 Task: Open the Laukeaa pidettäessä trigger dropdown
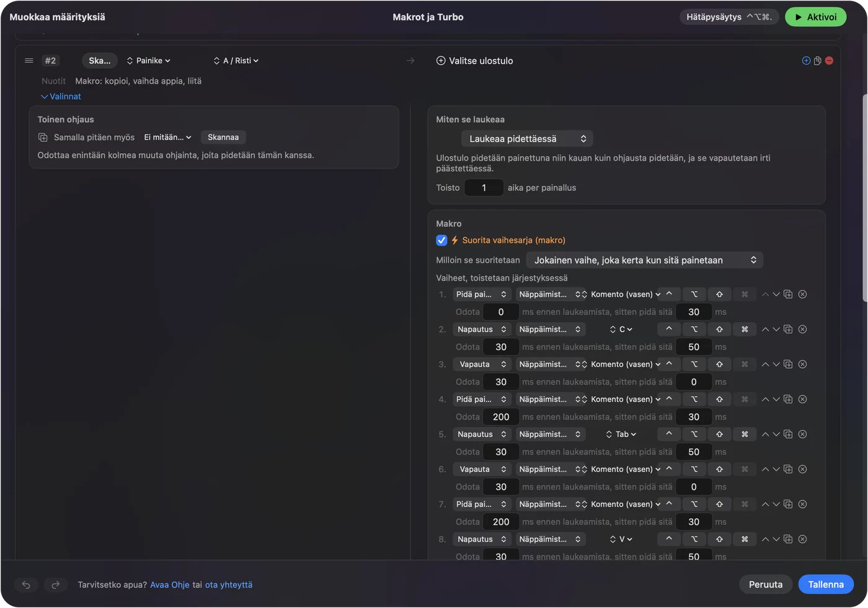[x=527, y=139]
